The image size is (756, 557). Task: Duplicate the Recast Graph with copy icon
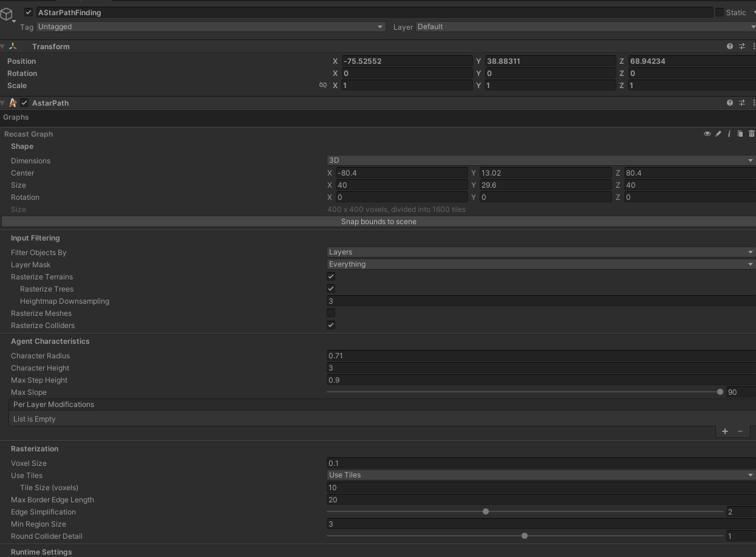click(x=740, y=134)
